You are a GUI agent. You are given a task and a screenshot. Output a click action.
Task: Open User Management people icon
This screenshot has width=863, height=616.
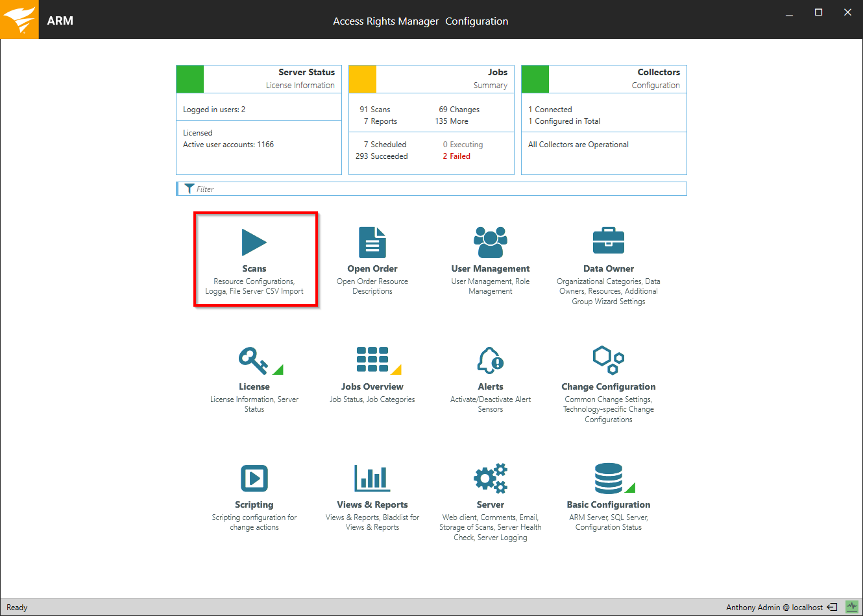click(491, 243)
